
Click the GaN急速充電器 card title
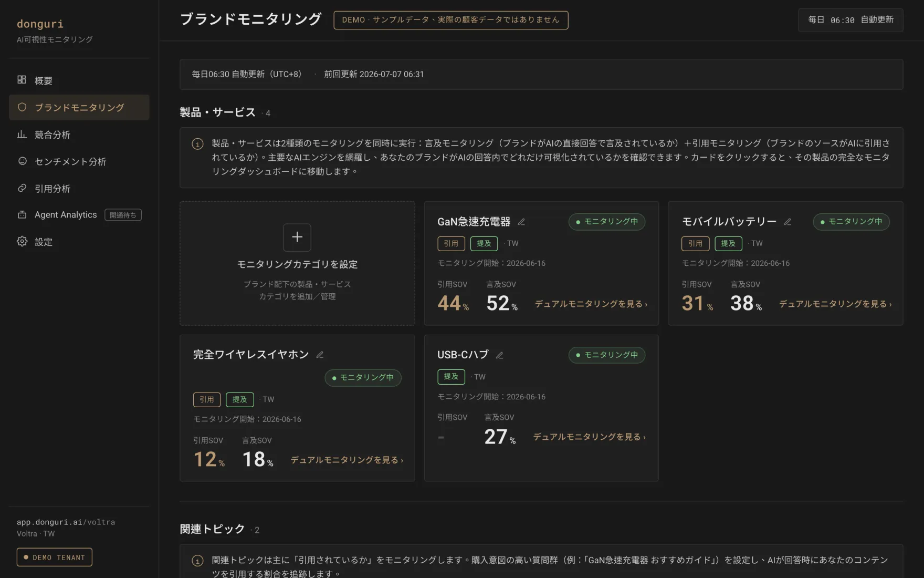pyautogui.click(x=474, y=222)
